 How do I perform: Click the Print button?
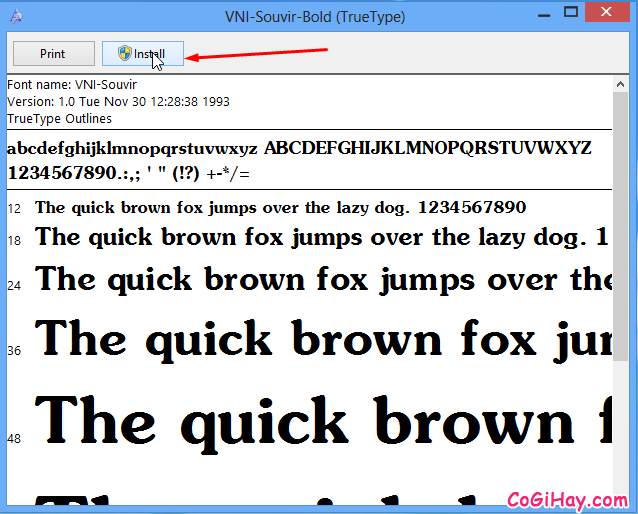coord(54,53)
